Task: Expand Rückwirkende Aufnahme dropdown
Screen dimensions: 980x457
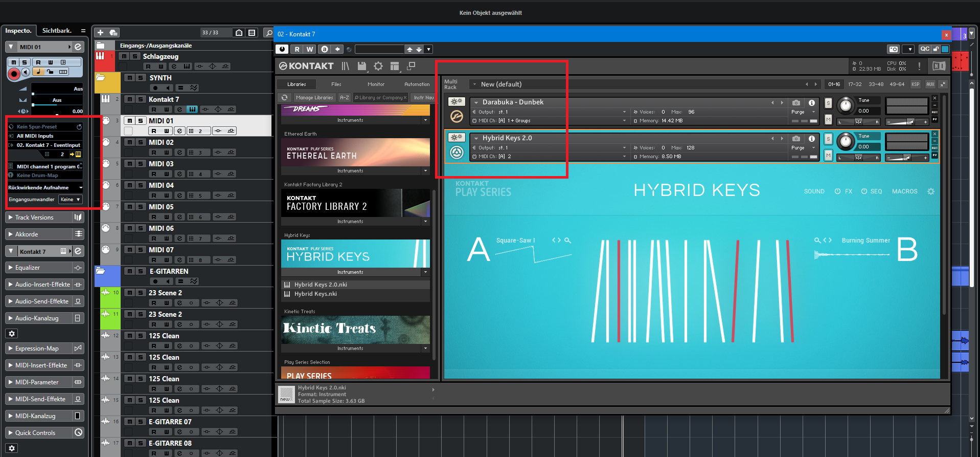Action: [81, 188]
